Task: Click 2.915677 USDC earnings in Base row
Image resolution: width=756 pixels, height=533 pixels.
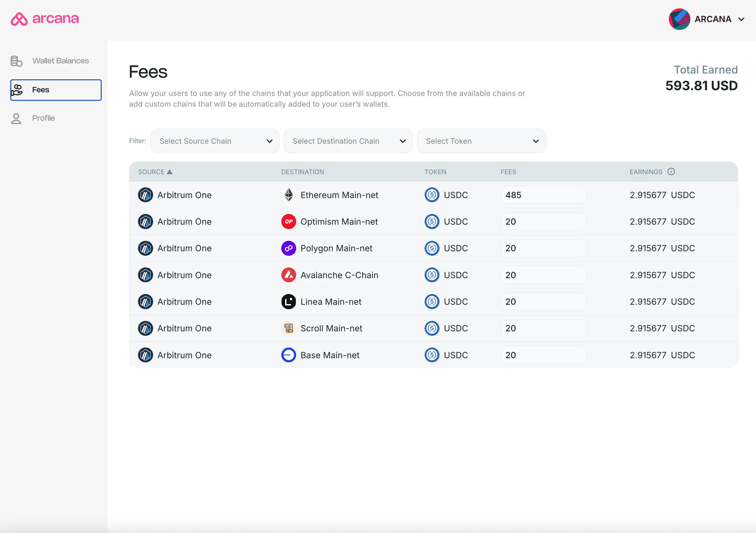Action: coord(662,356)
